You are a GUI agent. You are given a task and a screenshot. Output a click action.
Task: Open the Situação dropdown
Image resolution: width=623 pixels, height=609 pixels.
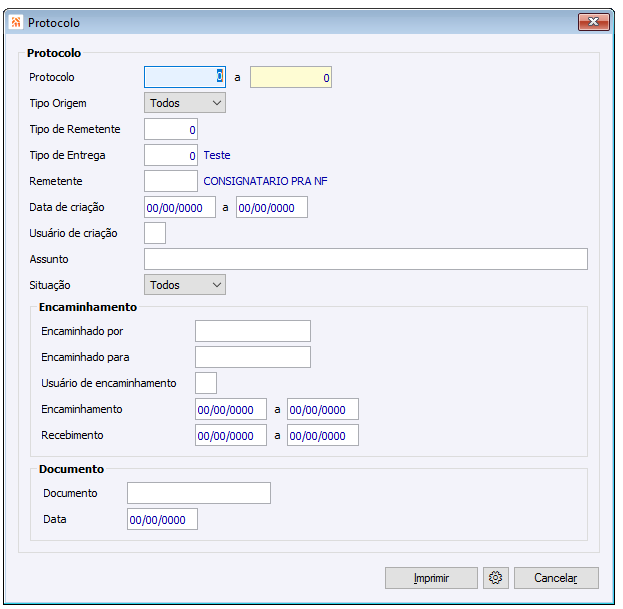(x=185, y=285)
